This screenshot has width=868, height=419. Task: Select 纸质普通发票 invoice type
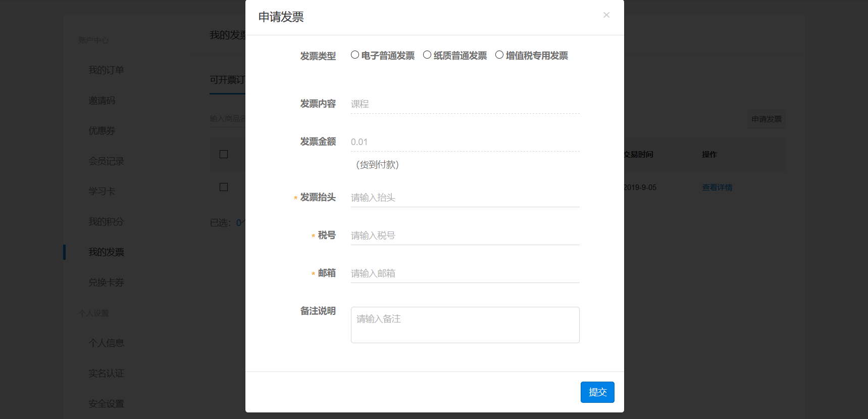click(x=427, y=55)
